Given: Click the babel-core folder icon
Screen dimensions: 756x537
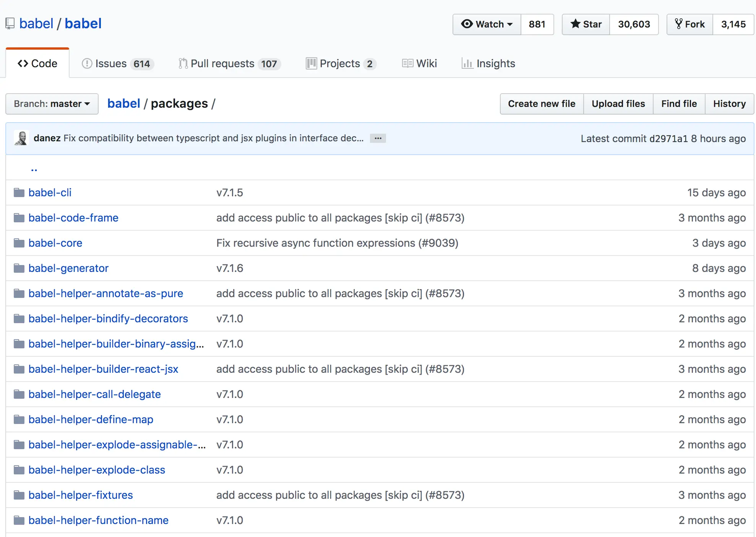Looking at the screenshot, I should 19,243.
